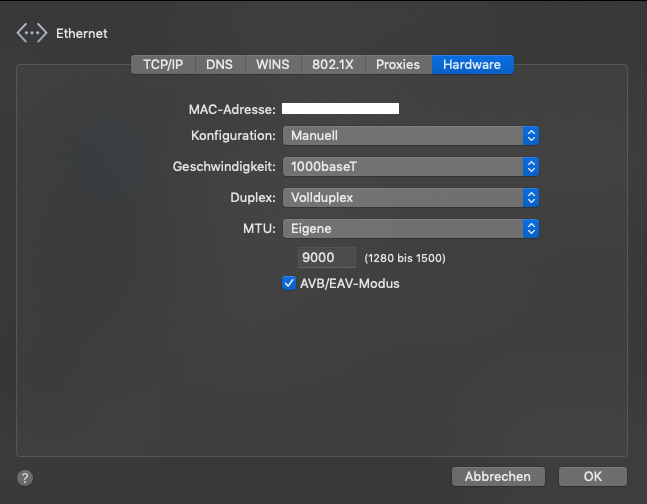Switch to the TCP/IP tab

tap(163, 64)
